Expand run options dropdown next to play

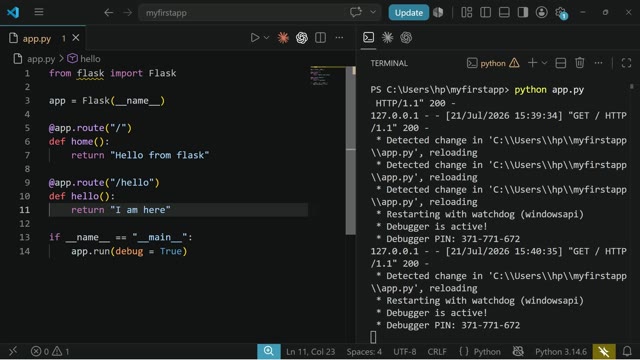(x=267, y=38)
